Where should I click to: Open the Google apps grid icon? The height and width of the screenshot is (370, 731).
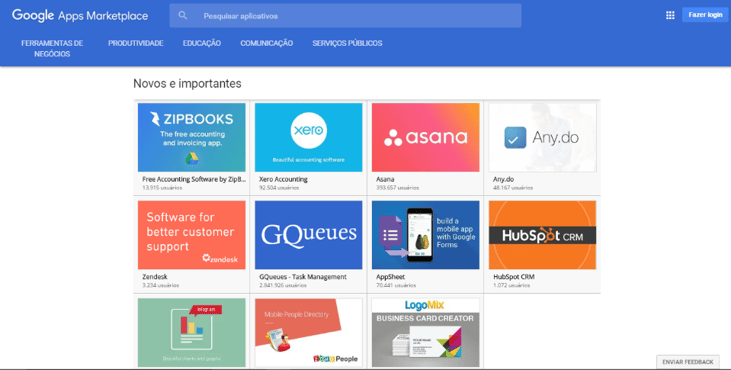670,15
